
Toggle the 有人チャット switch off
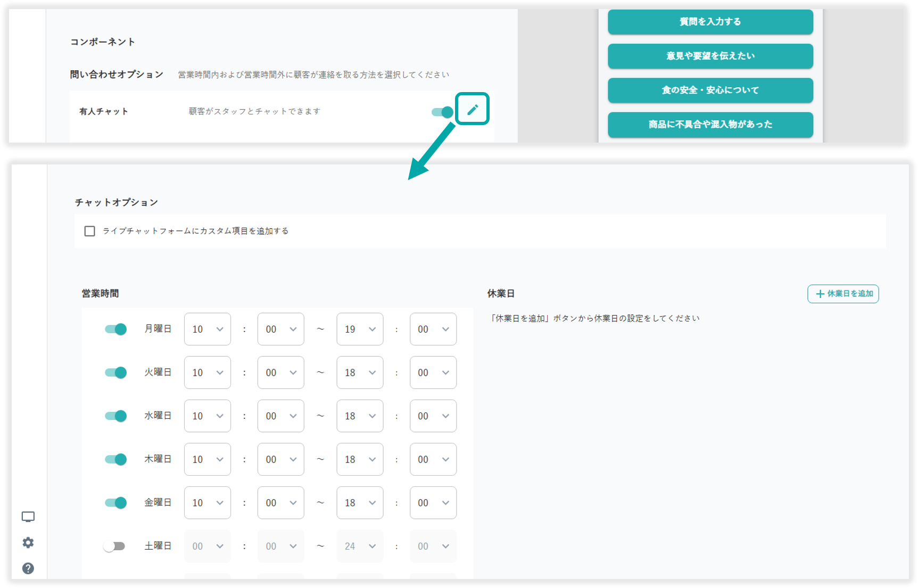tap(442, 112)
